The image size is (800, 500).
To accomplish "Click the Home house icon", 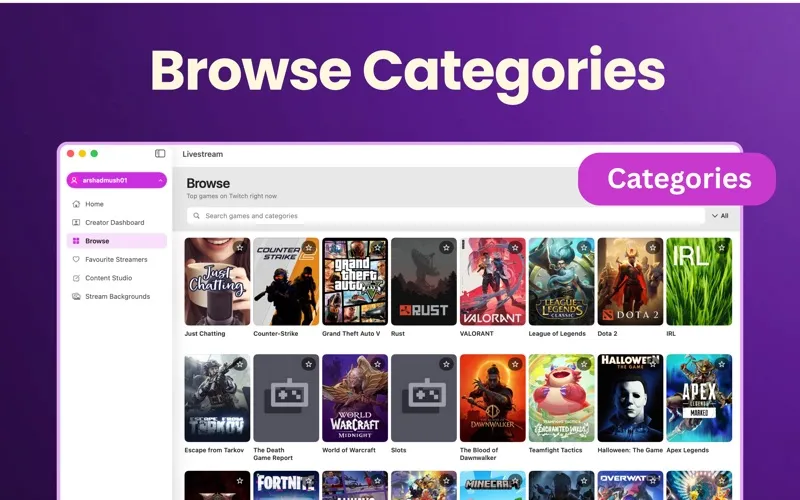I will 76,204.
